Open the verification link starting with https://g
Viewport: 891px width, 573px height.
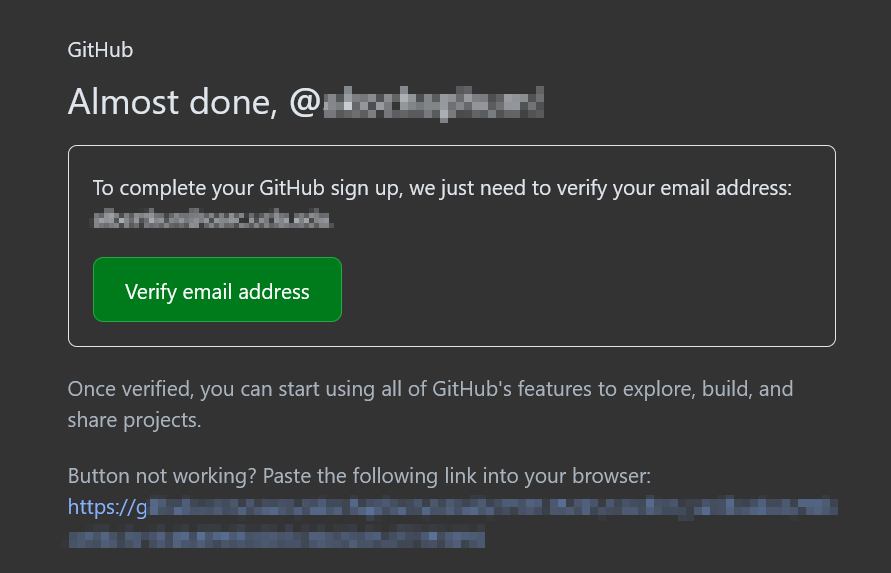(452, 508)
